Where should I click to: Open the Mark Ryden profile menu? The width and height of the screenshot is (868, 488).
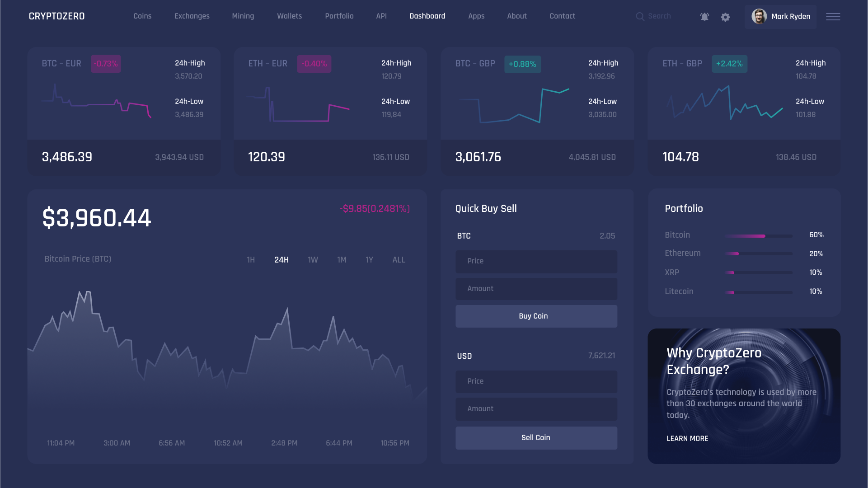point(790,17)
